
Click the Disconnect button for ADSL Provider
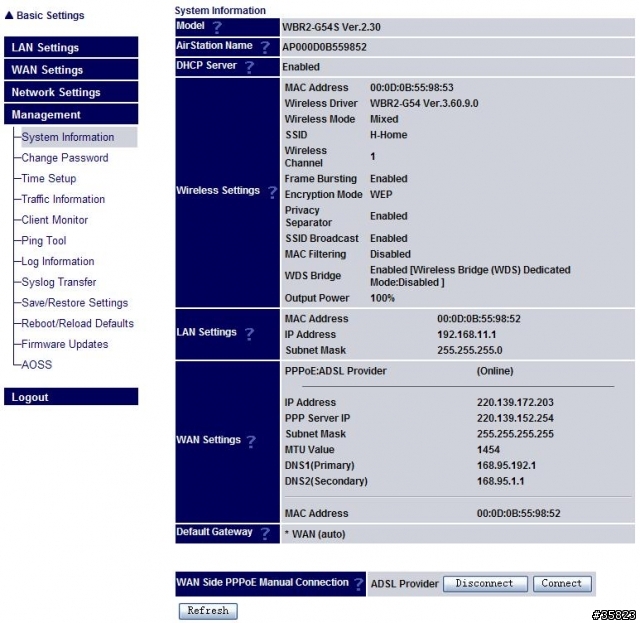point(485,584)
